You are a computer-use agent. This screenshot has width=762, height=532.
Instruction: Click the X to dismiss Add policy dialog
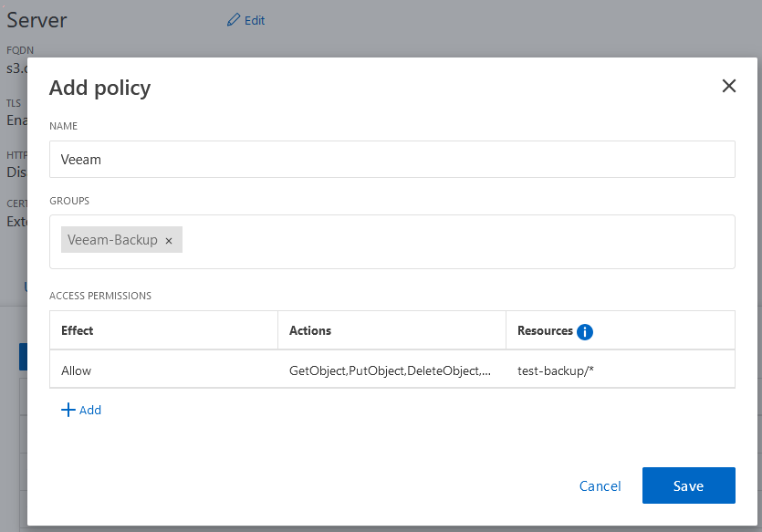coord(728,86)
